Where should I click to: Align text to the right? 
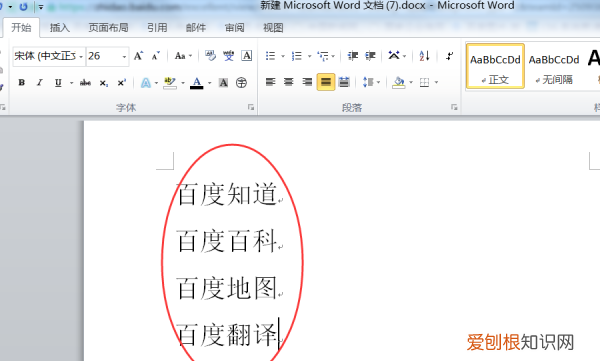307,82
